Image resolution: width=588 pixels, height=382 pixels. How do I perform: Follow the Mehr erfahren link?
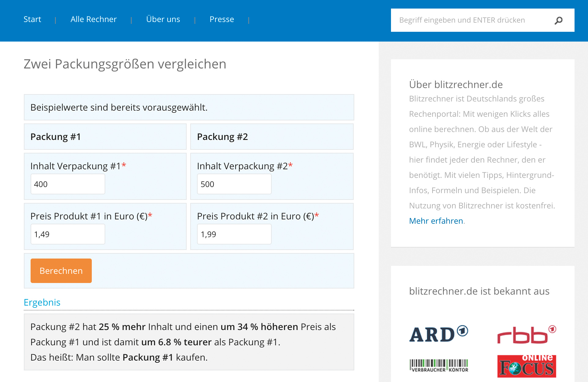436,221
